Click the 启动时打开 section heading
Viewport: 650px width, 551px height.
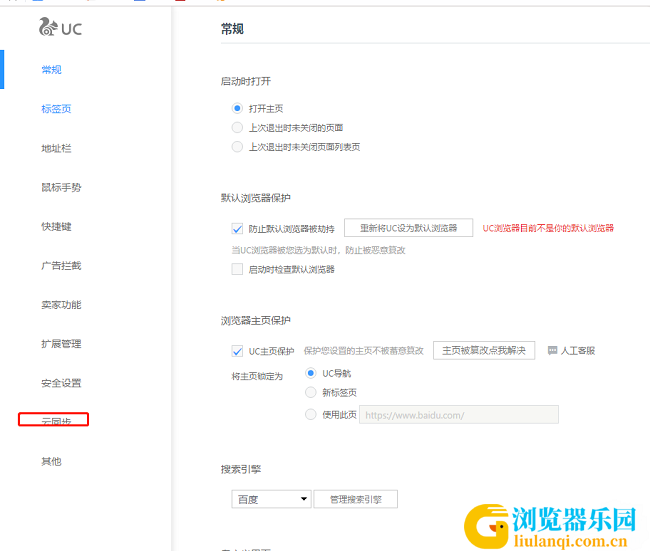(246, 81)
